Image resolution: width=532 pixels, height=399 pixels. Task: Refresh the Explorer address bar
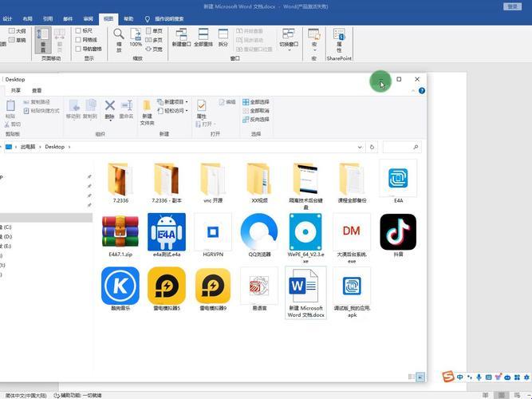pos(372,147)
